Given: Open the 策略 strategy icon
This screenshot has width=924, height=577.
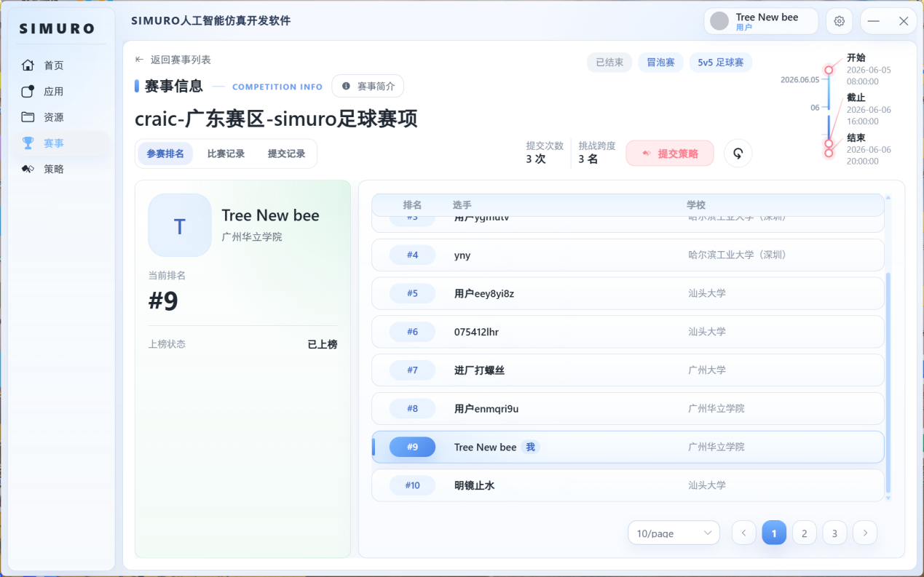Looking at the screenshot, I should coord(28,169).
